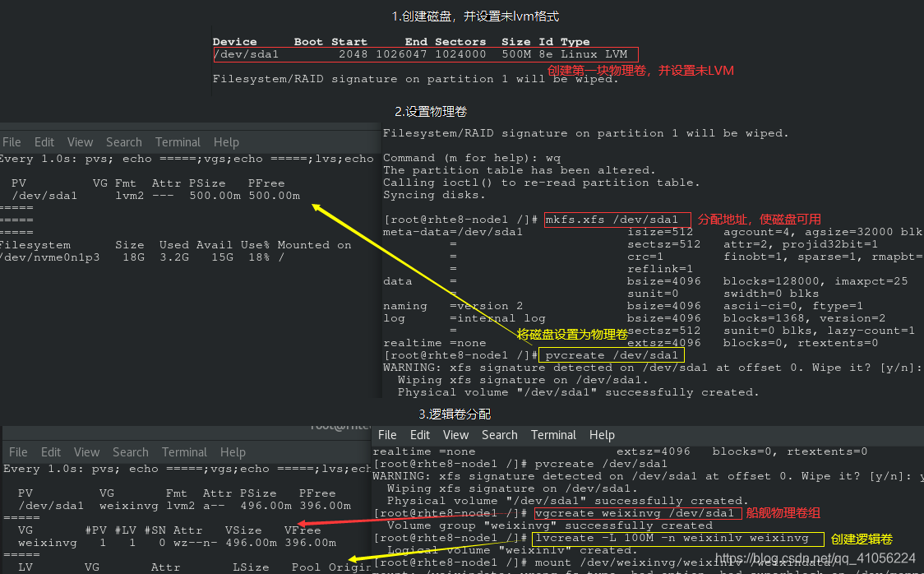Open File menu in watch terminal listing weixinvg
This screenshot has width=924, height=574.
coord(18,452)
